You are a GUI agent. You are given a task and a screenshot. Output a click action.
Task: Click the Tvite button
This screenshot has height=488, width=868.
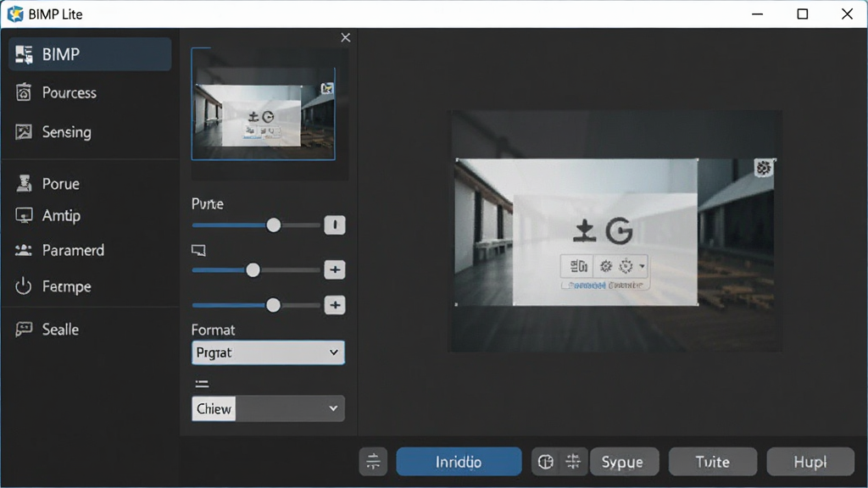(712, 462)
